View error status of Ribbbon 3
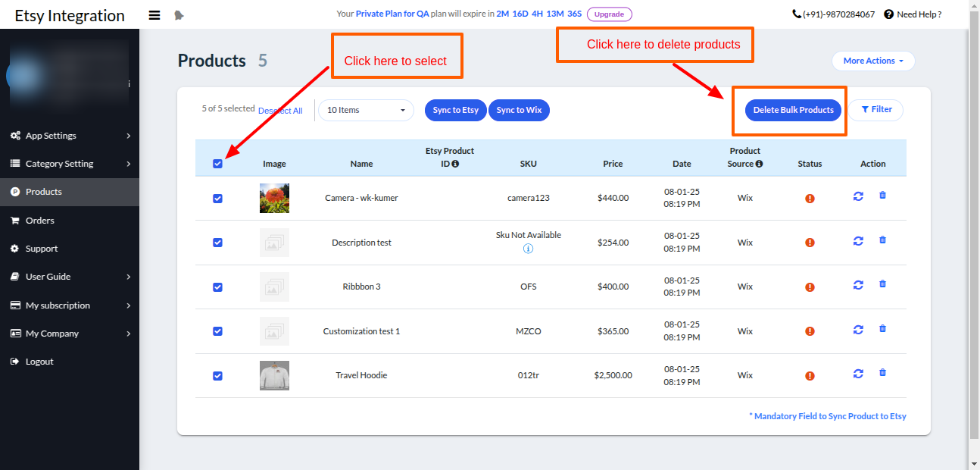Screen dimensions: 980x470 point(810,287)
